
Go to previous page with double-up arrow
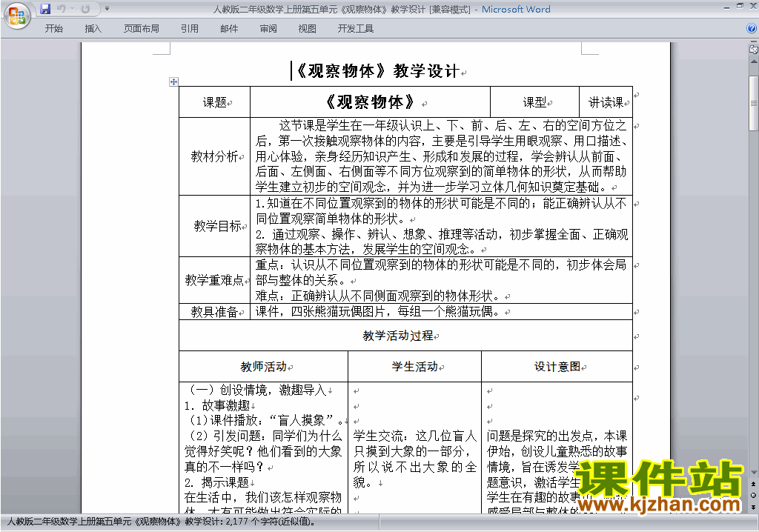coord(753,484)
